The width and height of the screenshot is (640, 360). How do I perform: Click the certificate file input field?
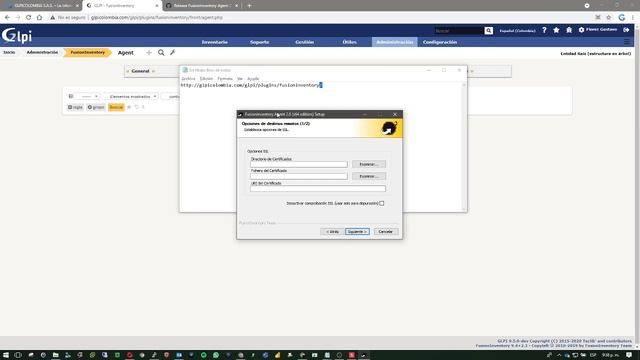click(299, 176)
